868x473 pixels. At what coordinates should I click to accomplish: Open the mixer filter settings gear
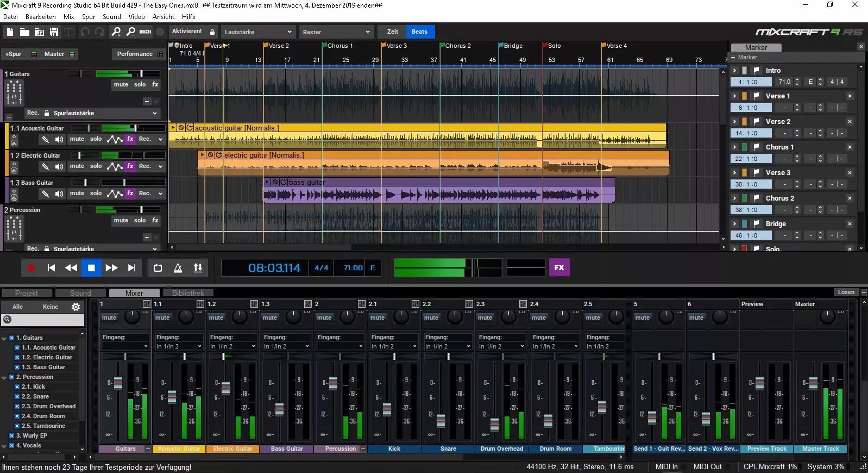pos(76,307)
